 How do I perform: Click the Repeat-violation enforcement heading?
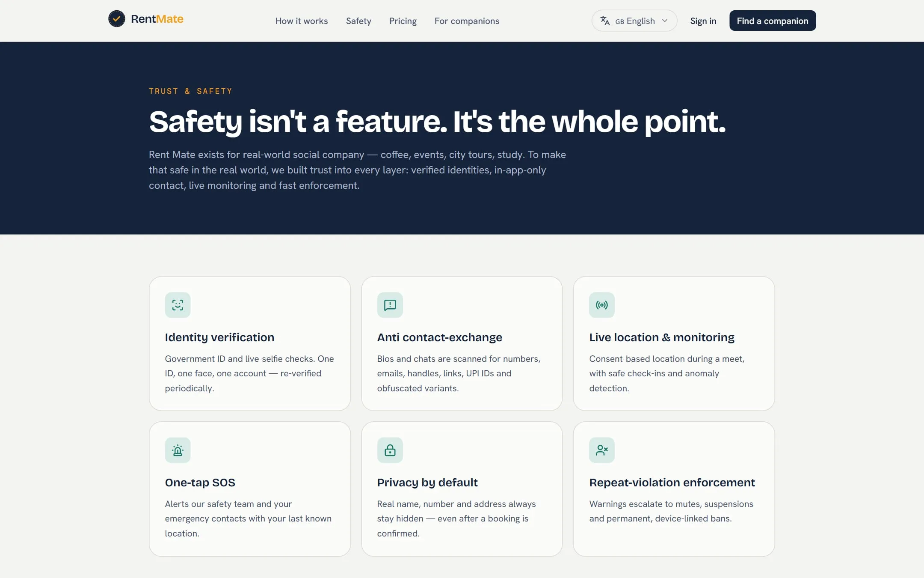pos(672,483)
